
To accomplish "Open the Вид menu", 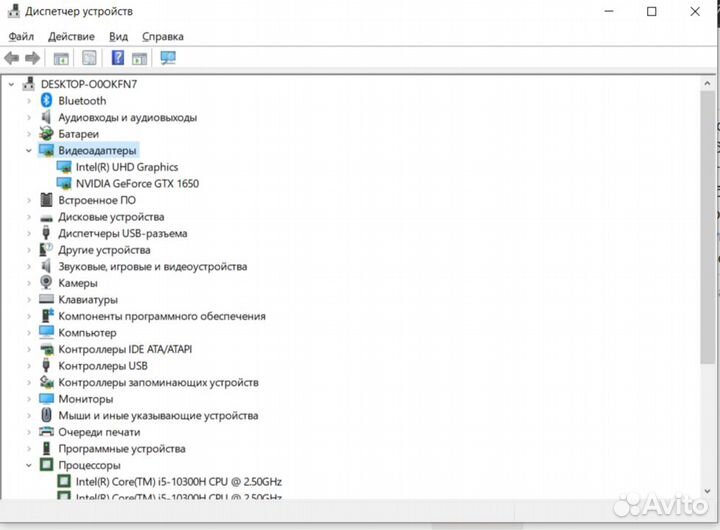I will click(118, 36).
